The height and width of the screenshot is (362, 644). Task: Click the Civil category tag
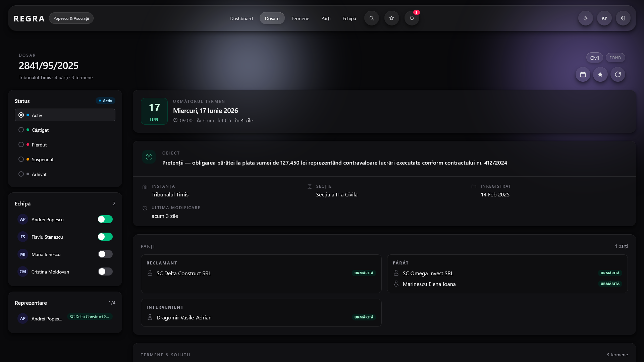click(x=594, y=58)
